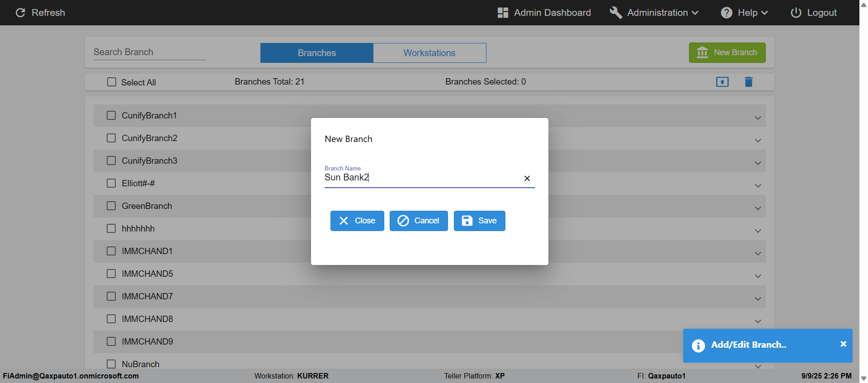
Task: Click the Refresh circular arrow icon
Action: [20, 13]
